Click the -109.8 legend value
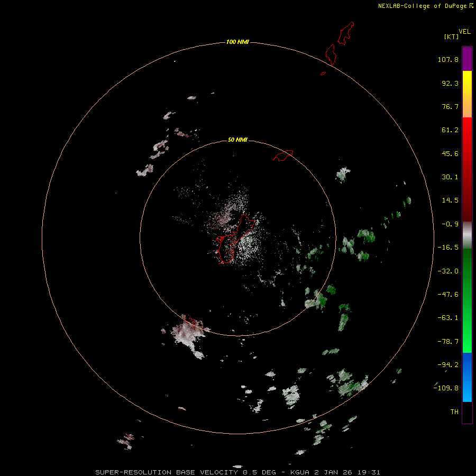The height and width of the screenshot is (476, 476). 446,388
